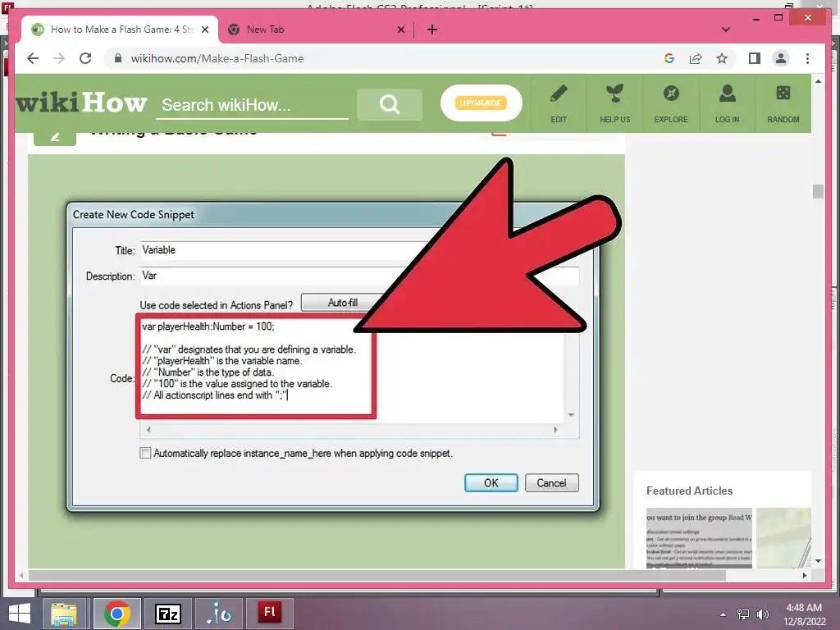
Task: Click page scrollbar up arrow
Action: coord(818,81)
